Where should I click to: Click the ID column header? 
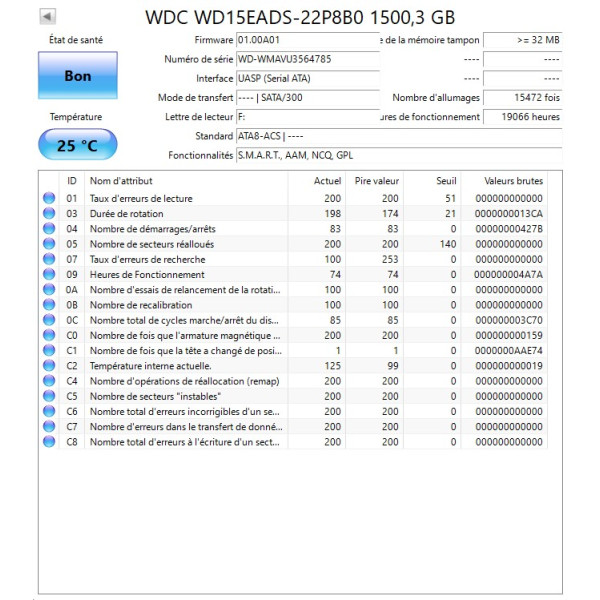(72, 181)
